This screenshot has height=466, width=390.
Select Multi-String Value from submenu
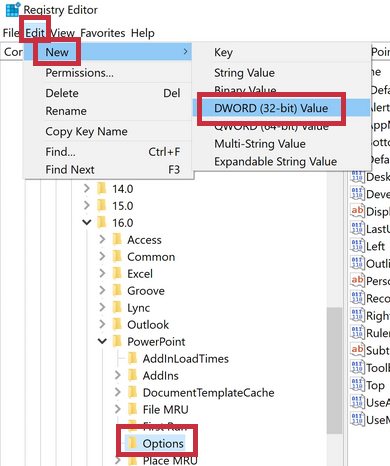click(260, 144)
